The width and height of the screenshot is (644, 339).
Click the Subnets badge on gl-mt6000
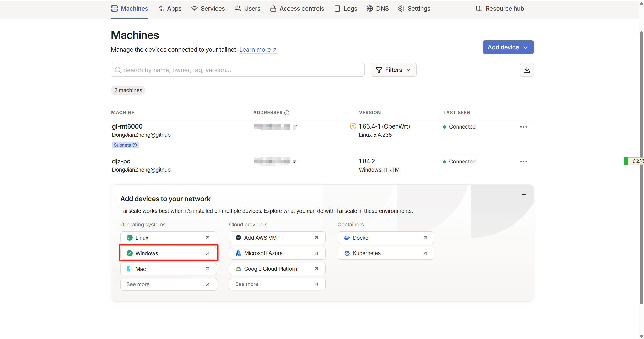click(125, 145)
